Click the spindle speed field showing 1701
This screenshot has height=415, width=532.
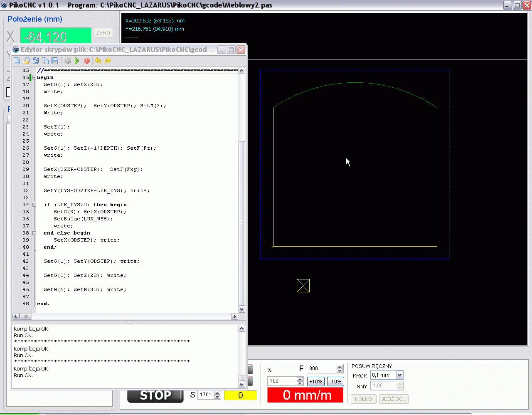[206, 395]
